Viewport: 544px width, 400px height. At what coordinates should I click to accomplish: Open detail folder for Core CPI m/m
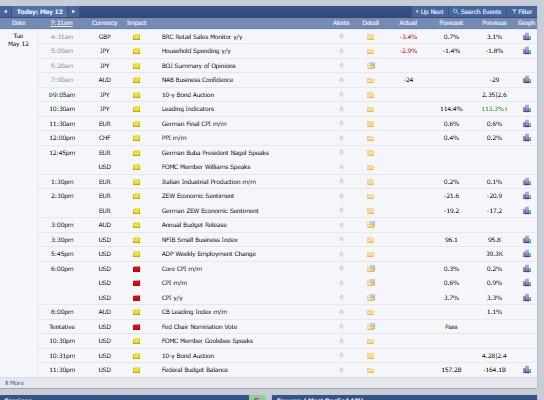click(371, 268)
